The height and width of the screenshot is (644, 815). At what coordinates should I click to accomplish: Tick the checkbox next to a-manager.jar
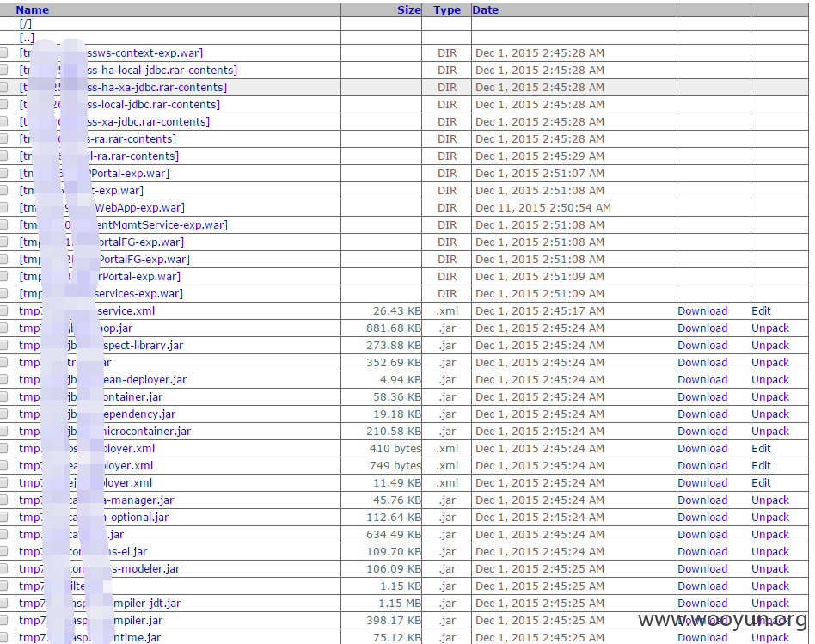click(3, 500)
